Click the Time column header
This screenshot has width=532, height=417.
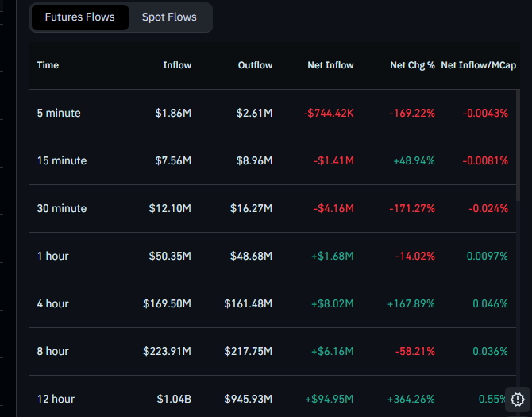(48, 65)
